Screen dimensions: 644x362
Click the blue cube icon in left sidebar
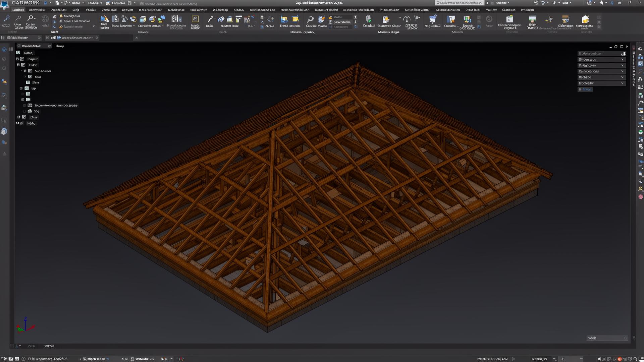click(4, 131)
